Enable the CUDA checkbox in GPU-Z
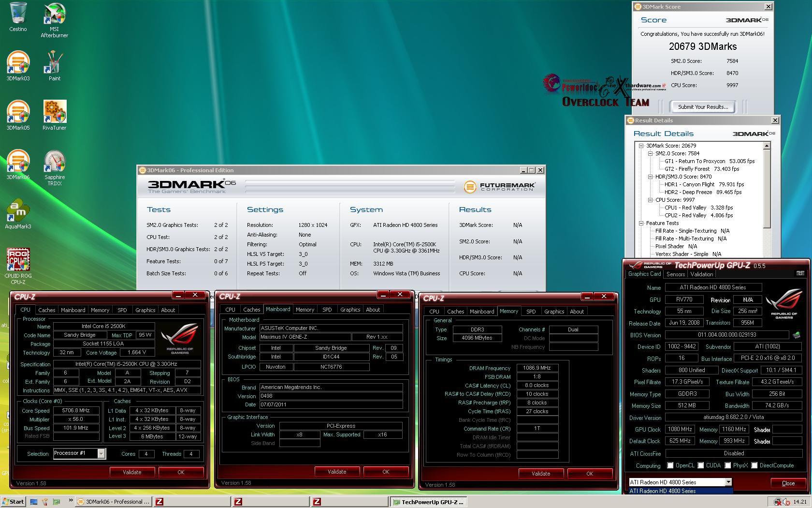Screen dimensions: 812x508 [701, 465]
